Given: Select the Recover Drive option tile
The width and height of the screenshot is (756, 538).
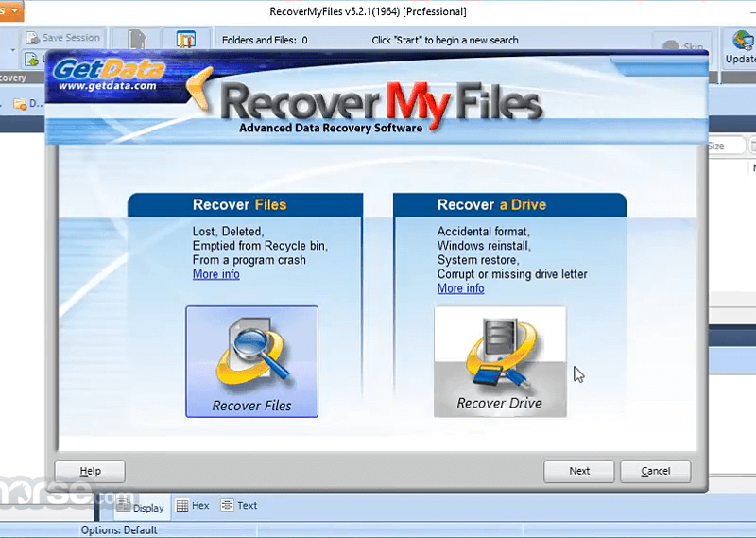Looking at the screenshot, I should pos(500,361).
